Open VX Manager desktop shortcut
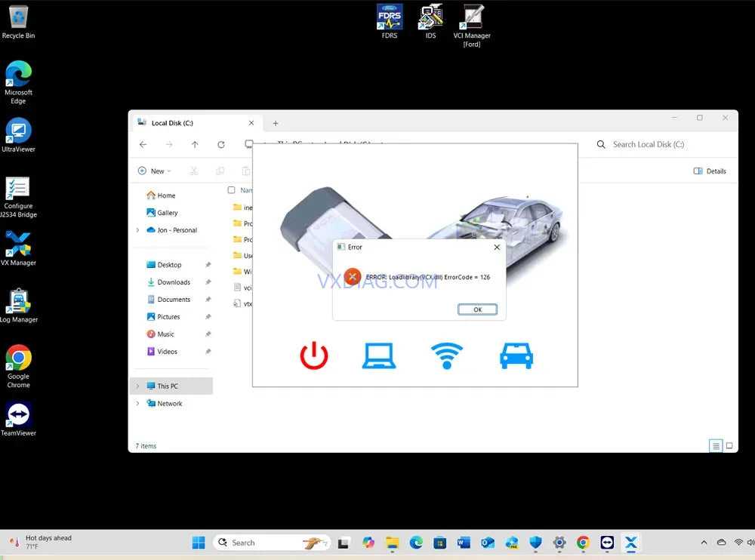The image size is (755, 560). tap(18, 248)
